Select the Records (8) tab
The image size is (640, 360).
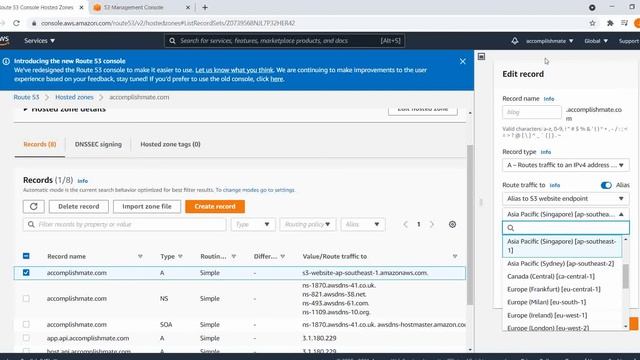point(40,144)
